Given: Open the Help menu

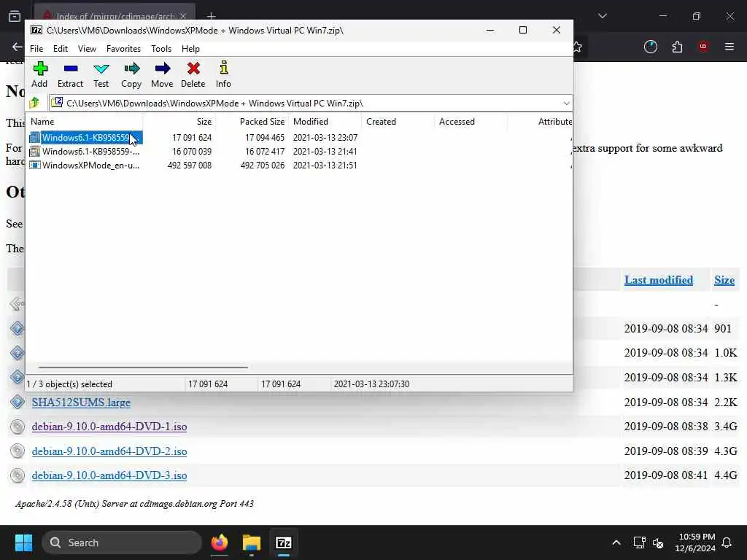Looking at the screenshot, I should (190, 49).
